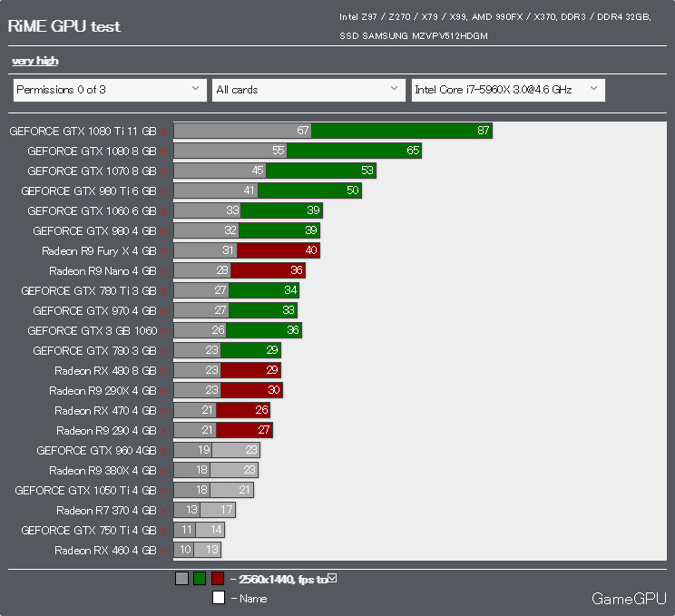Screen dimensions: 675x616
Task: Click the Radeon R9 Fury X 4 GB label
Action: [x=99, y=251]
